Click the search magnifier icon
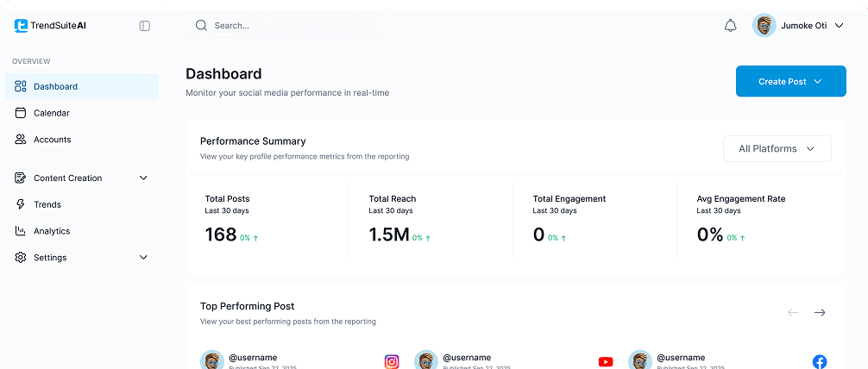 point(201,26)
